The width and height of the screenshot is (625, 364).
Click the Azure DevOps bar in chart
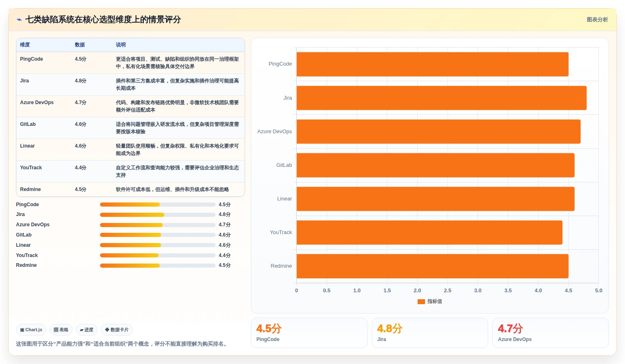[439, 132]
